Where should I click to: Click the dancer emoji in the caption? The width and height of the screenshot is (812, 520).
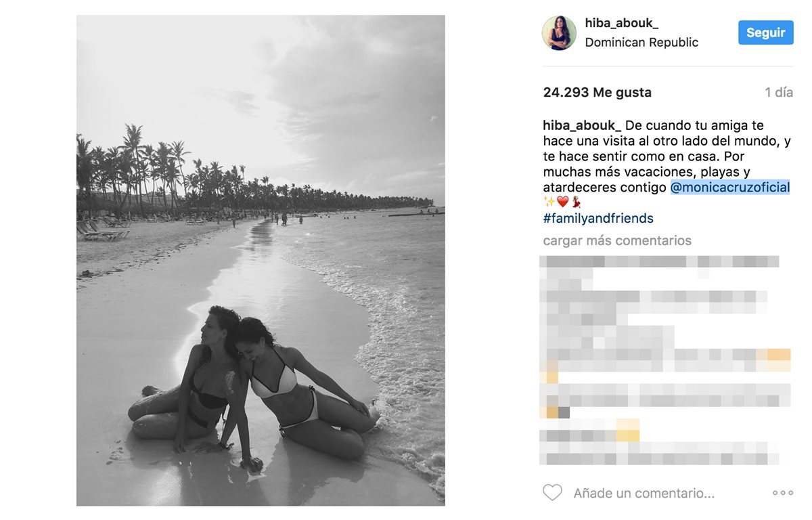pos(576,202)
